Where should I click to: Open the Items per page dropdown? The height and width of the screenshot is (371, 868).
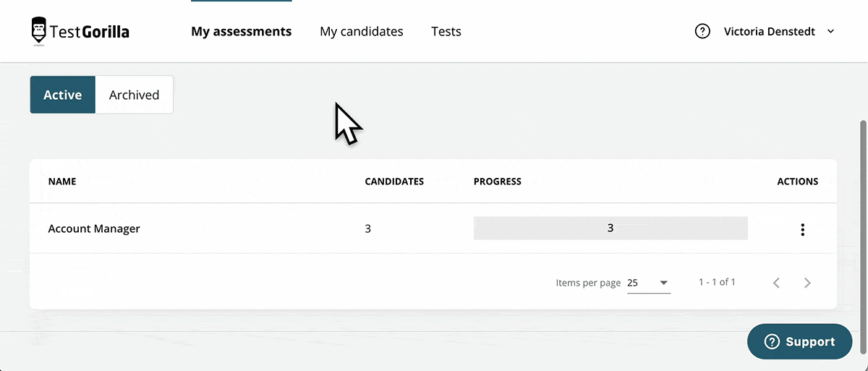click(648, 283)
